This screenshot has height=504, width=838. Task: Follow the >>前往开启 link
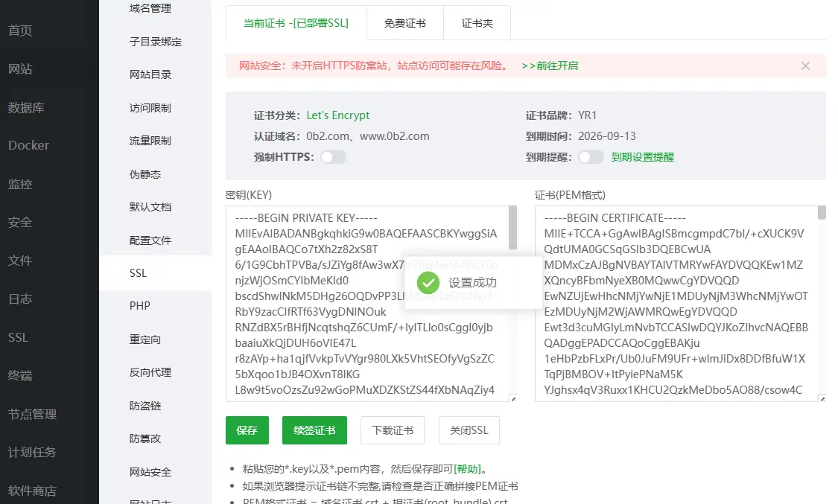pos(550,66)
